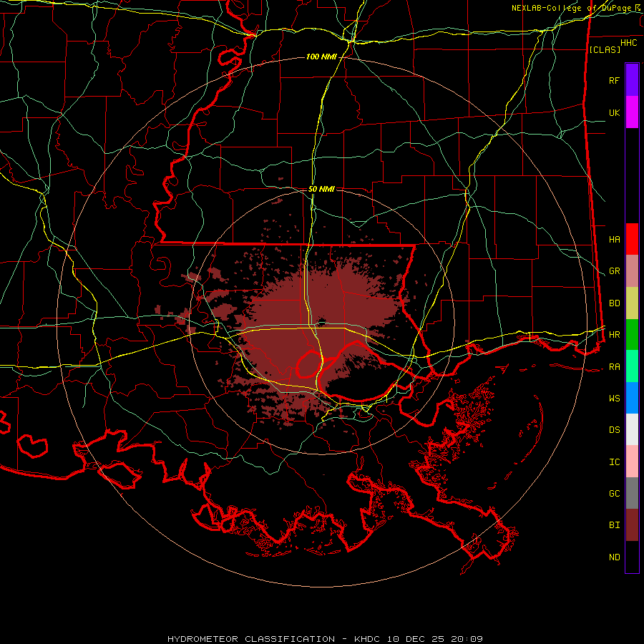Click the 100 NMI range ring label

[x=321, y=57]
